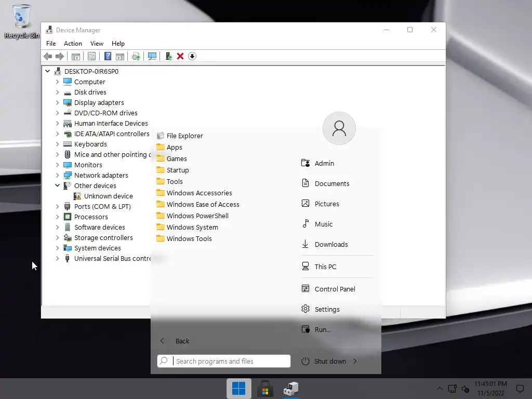Select Software devices in device tree
Viewport: 532px width, 399px height.
[x=99, y=228]
